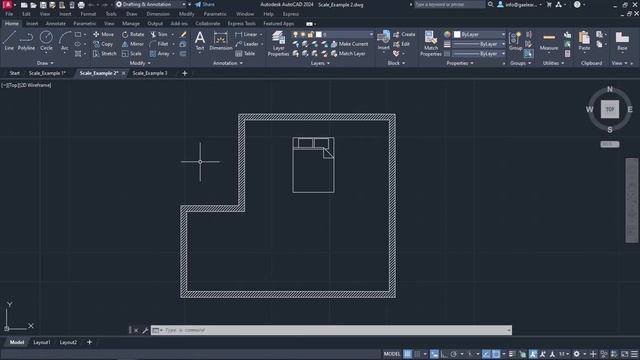640x360 pixels.
Task: Insert a Table
Action: 245,53
